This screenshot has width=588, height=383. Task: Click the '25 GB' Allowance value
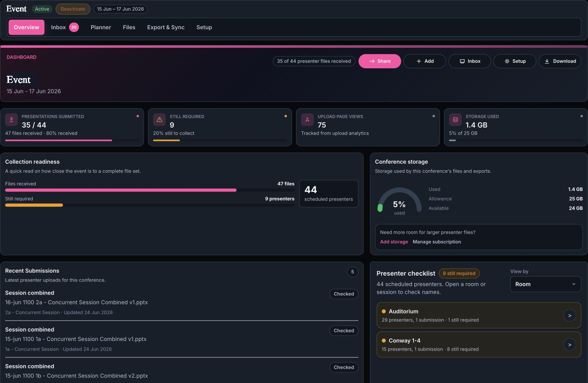pos(576,199)
